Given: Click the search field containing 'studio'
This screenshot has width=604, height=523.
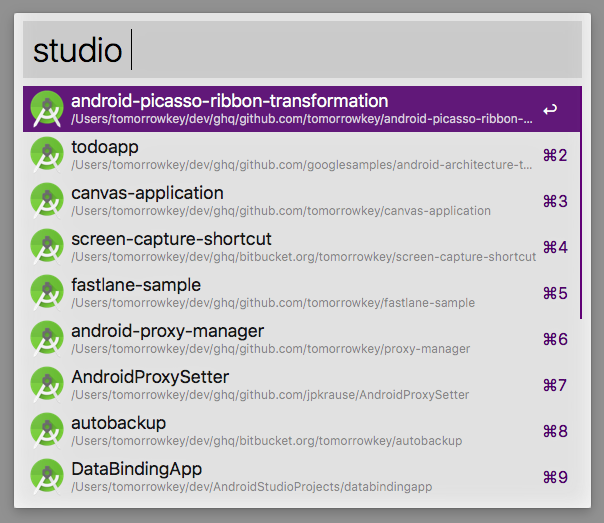Looking at the screenshot, I should point(302,50).
